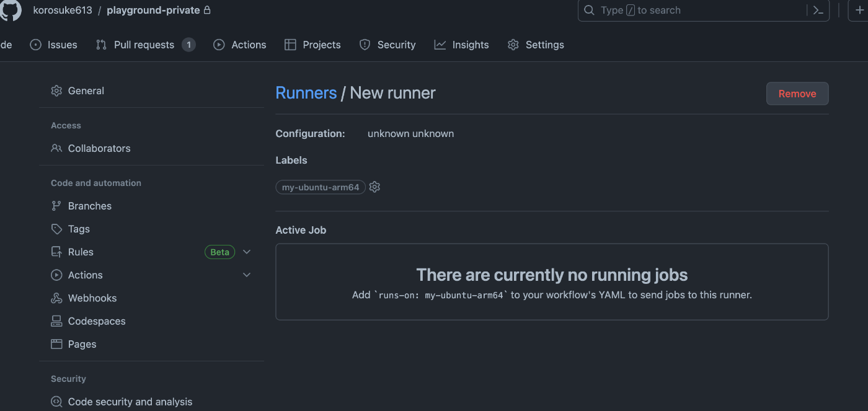This screenshot has width=868, height=411.
Task: Click the Branches git-branch icon
Action: point(56,206)
